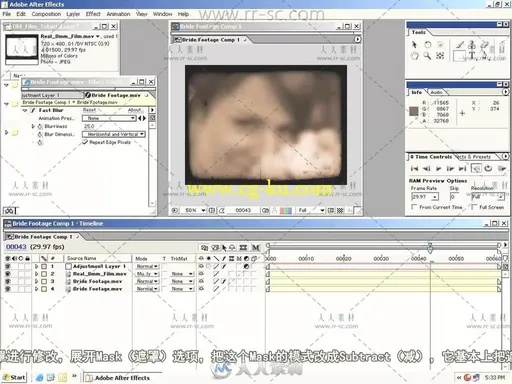This screenshot has height=384, width=512.
Task: Click the Show Channel RGB icon
Action: click(286, 210)
